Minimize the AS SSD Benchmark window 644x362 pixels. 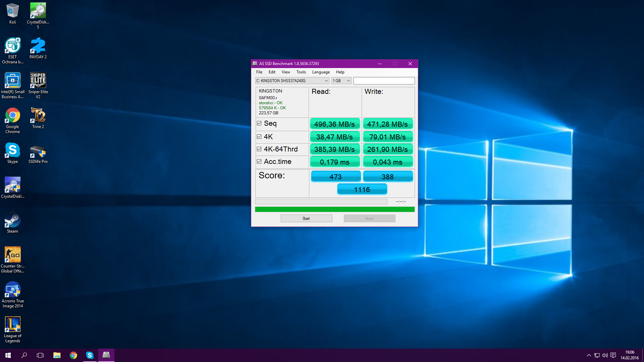(x=380, y=64)
